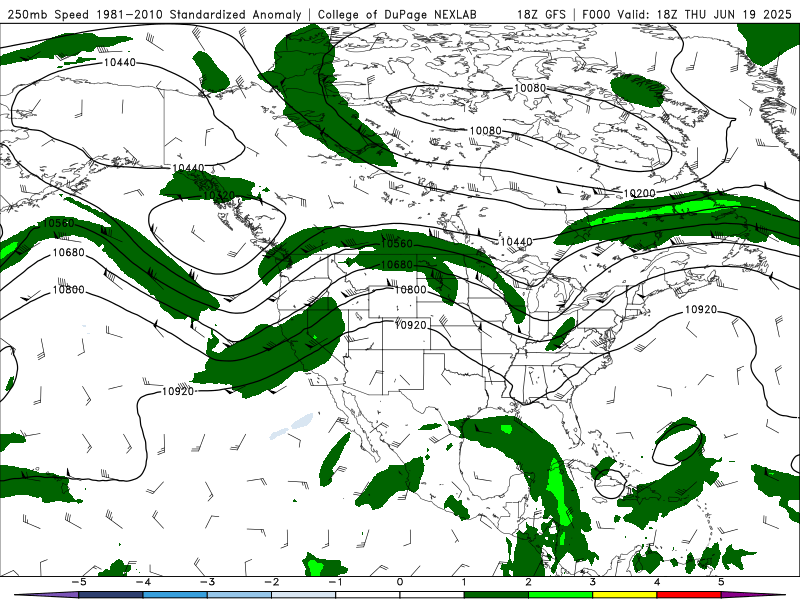Select the light blue -3 to -2 legend segment
Image resolution: width=800 pixels, height=600 pixels.
[x=239, y=595]
